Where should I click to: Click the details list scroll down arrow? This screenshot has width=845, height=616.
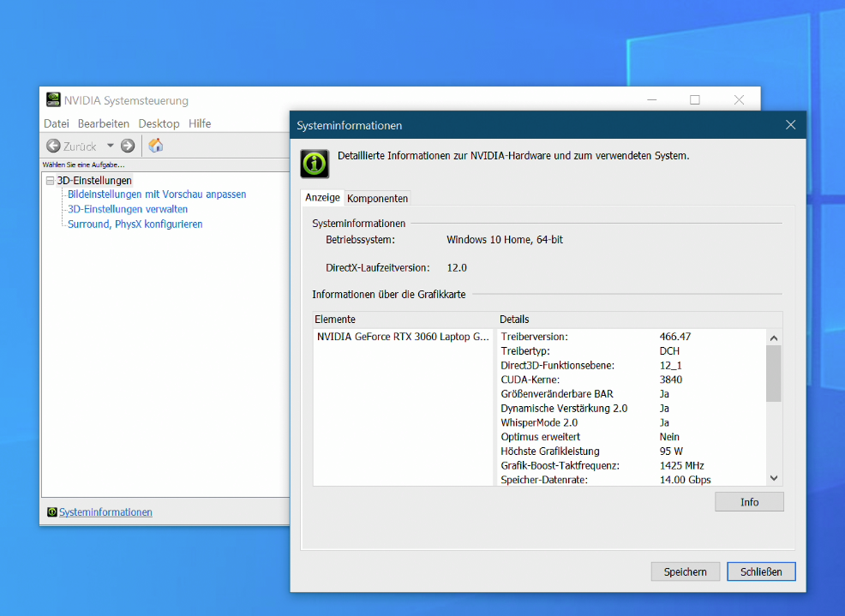pos(774,478)
